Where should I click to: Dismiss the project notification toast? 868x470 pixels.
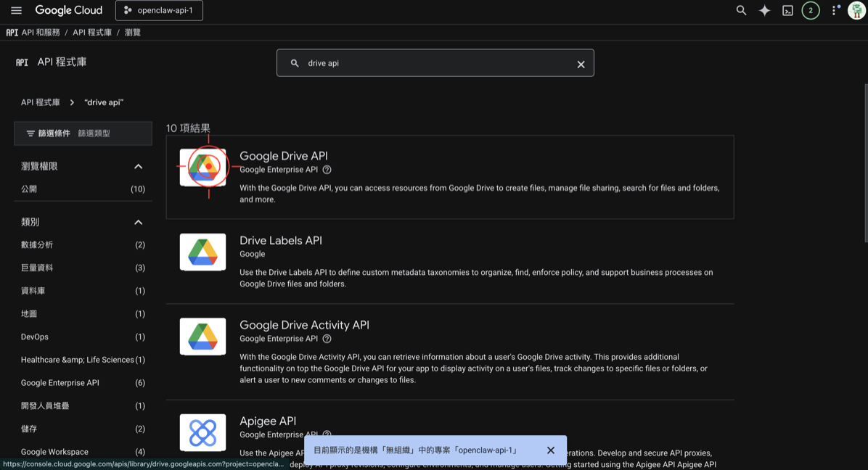click(x=551, y=450)
